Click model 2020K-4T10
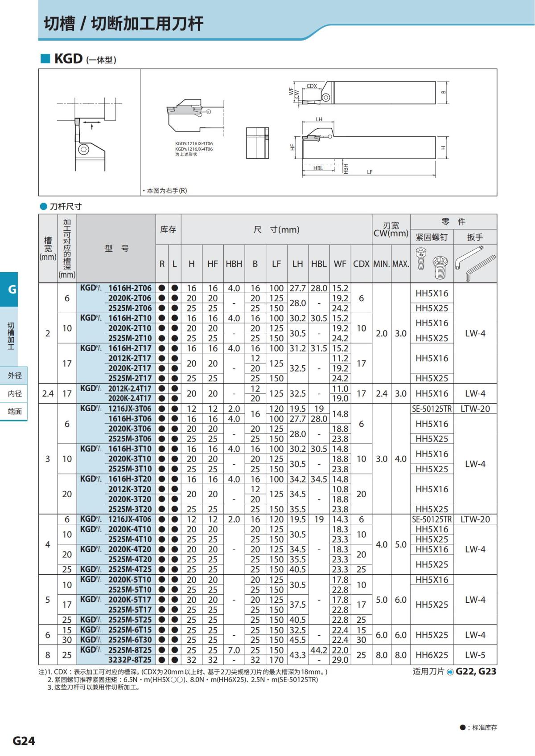This screenshot has height=756, width=535. [x=130, y=529]
